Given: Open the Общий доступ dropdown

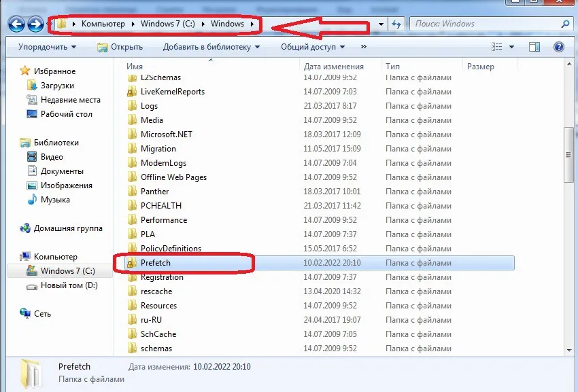Looking at the screenshot, I should click(313, 47).
